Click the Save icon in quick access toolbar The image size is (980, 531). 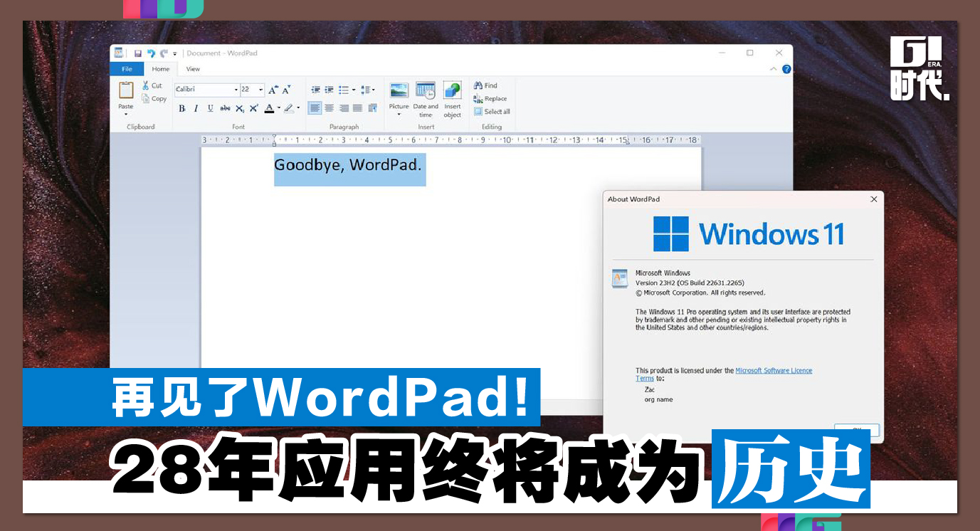tap(137, 53)
